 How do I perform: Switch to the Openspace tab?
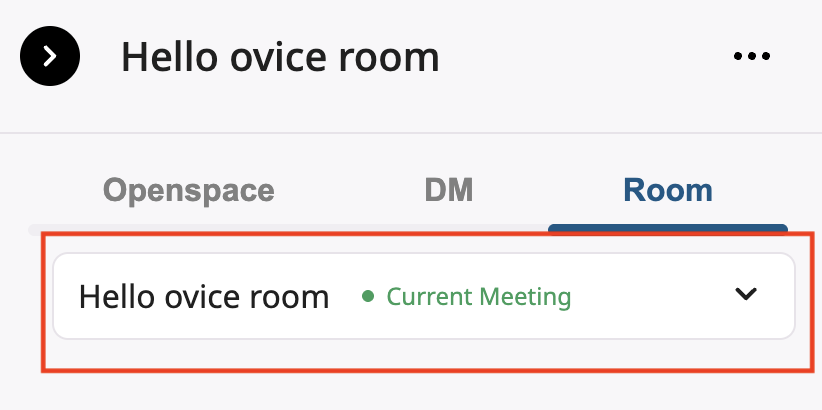(x=188, y=190)
